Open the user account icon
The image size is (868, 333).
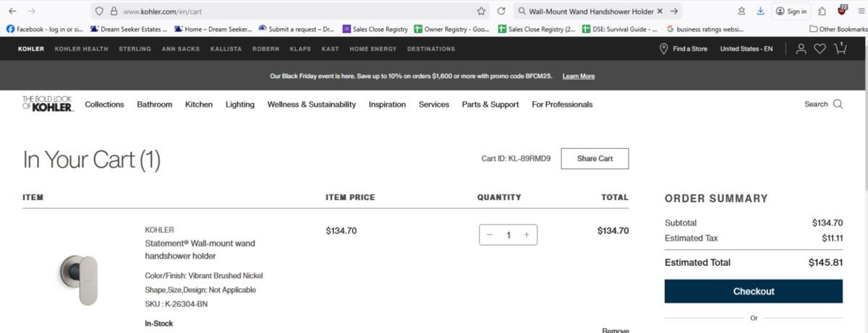pyautogui.click(x=801, y=49)
